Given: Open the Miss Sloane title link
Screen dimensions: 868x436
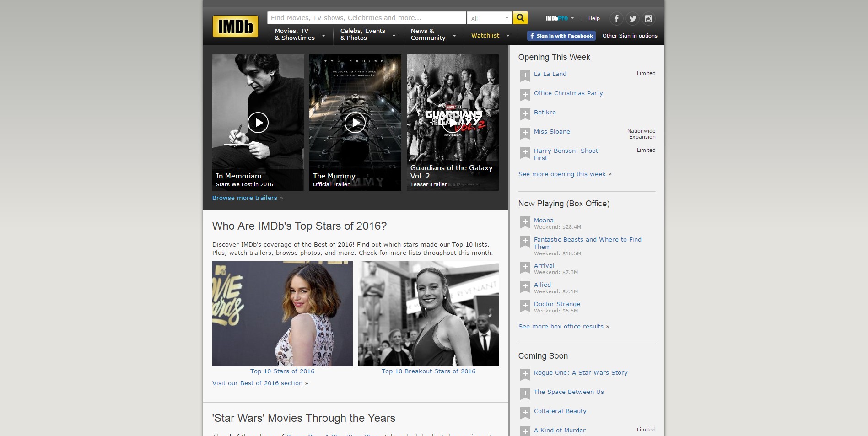Looking at the screenshot, I should click(x=552, y=131).
